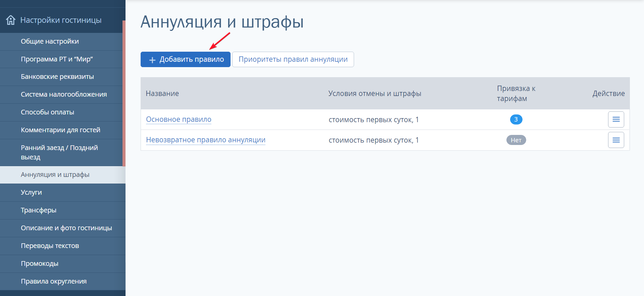Open Трансферы in sidebar
Viewport: 644px width, 296px height.
coord(63,210)
